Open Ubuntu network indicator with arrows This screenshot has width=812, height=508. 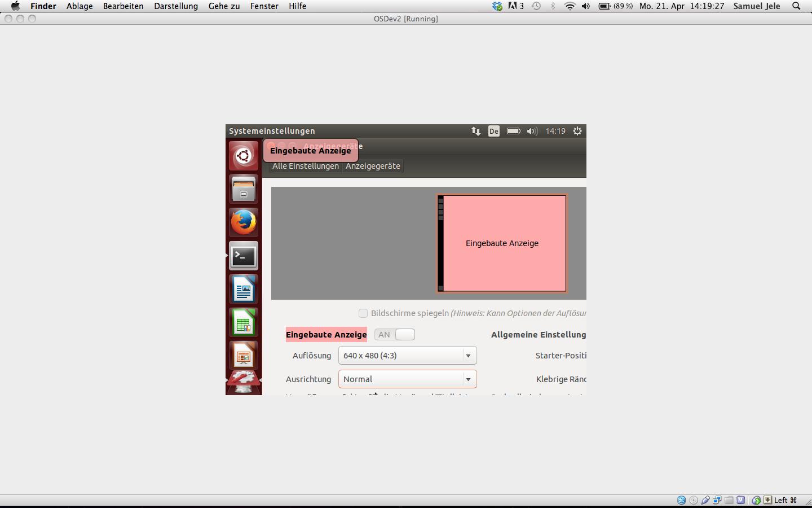click(476, 131)
